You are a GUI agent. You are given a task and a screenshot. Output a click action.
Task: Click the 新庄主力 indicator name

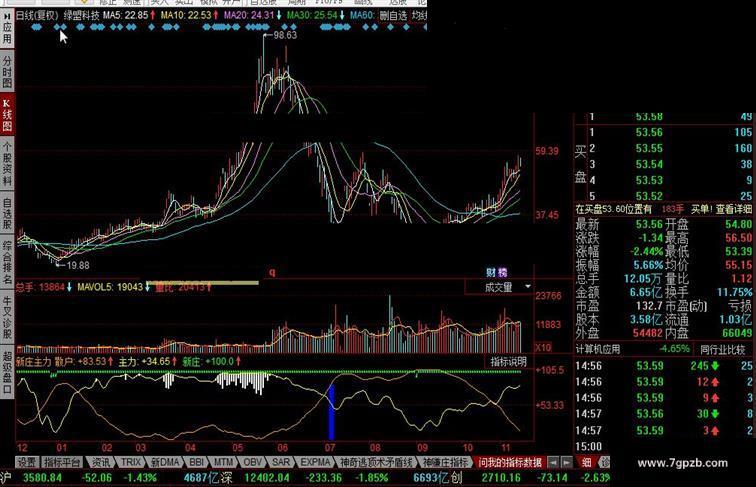[34, 361]
